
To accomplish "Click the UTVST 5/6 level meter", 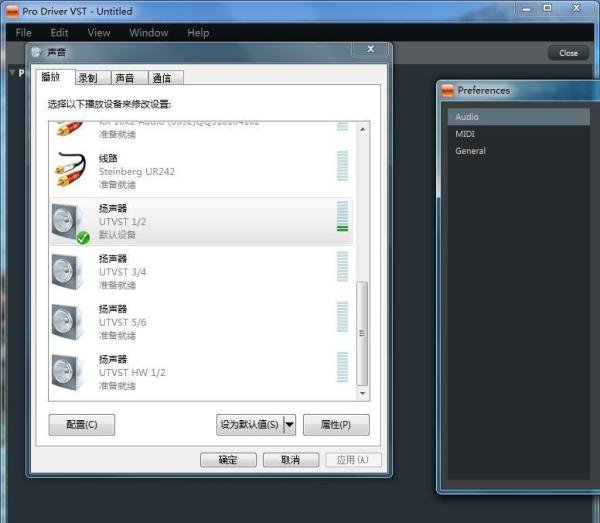I will [x=342, y=317].
